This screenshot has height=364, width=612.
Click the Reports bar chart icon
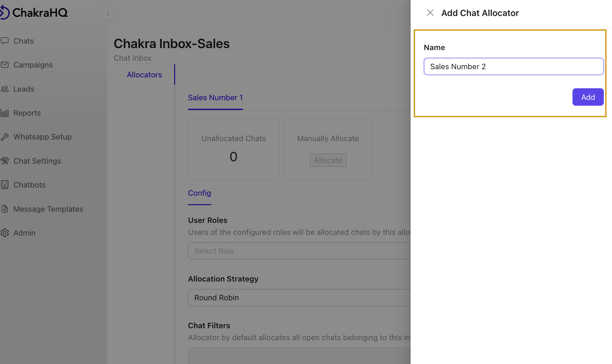point(5,113)
